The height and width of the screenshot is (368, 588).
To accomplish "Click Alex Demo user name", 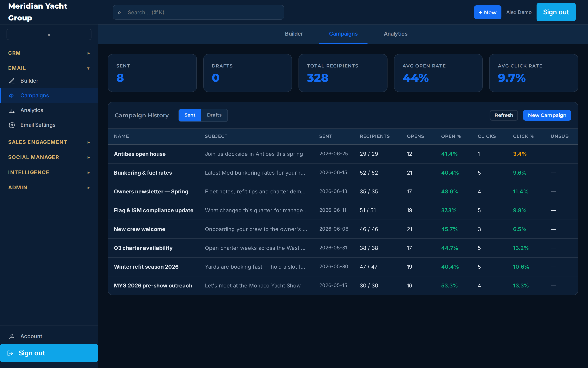I will (519, 12).
